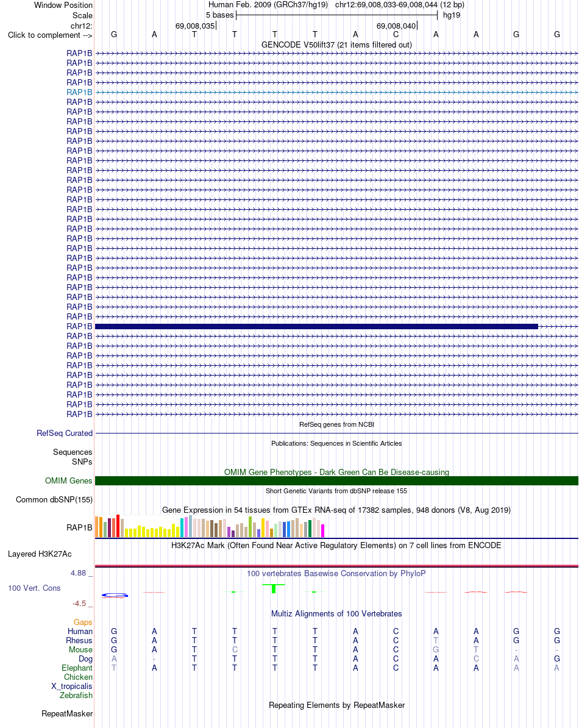579x728 pixels.
Task: Click the '5 bases' scale bar label
Action: point(220,15)
